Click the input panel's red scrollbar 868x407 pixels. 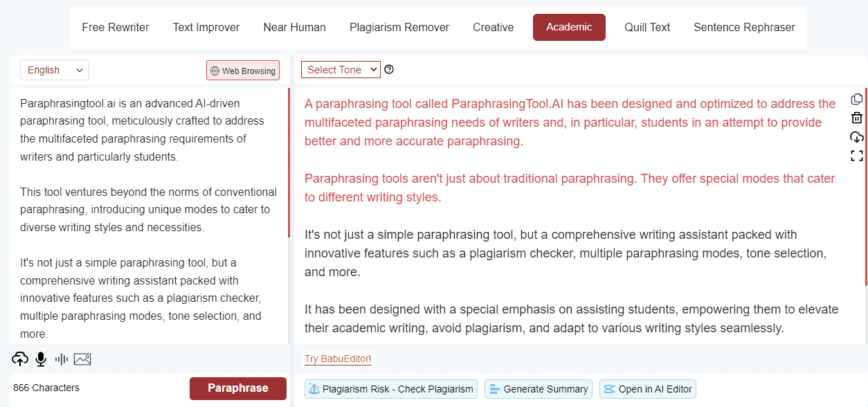click(289, 163)
